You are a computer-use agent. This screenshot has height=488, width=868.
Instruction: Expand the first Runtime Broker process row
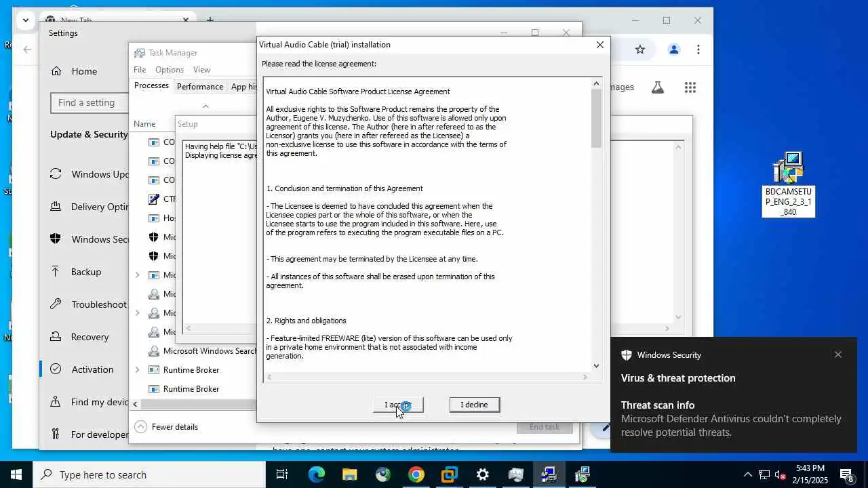137,370
